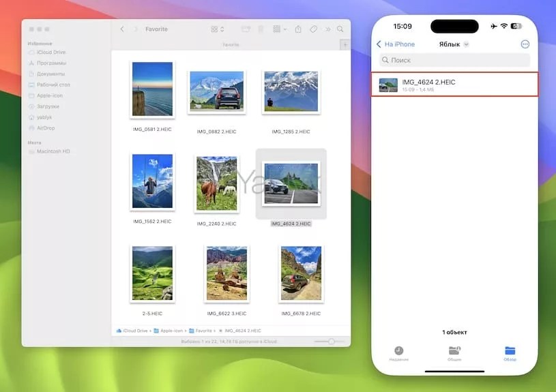Select IMG_4624 2.HEIC thumbnail in Finder
This screenshot has height=392, width=556.
pos(291,183)
